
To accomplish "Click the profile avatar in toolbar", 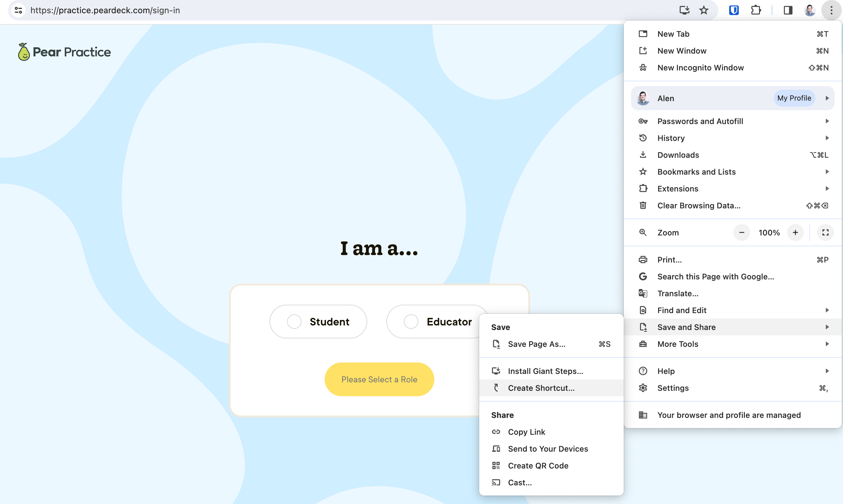I will [810, 10].
